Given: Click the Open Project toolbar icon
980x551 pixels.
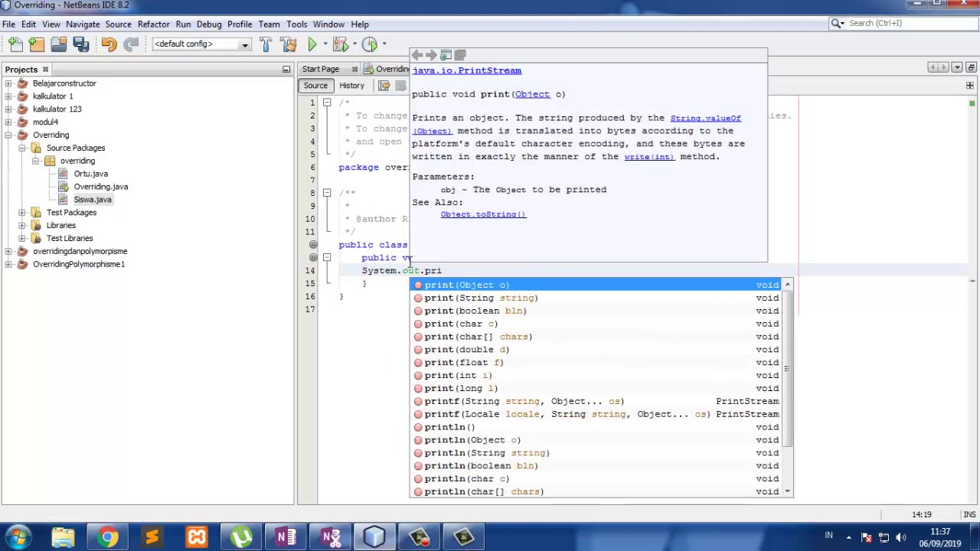Looking at the screenshot, I should pyautogui.click(x=59, y=44).
